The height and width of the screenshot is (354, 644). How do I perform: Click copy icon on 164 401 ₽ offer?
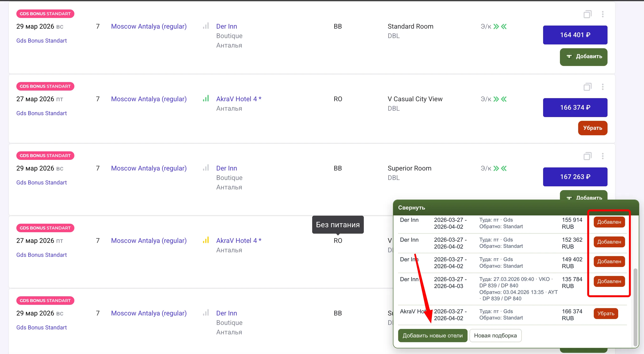587,14
